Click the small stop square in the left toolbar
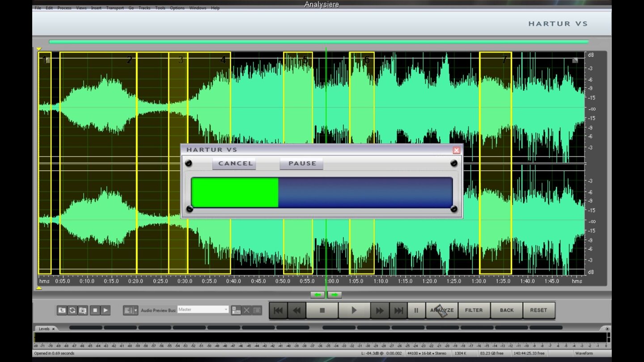The image size is (644, 362). pyautogui.click(x=95, y=310)
